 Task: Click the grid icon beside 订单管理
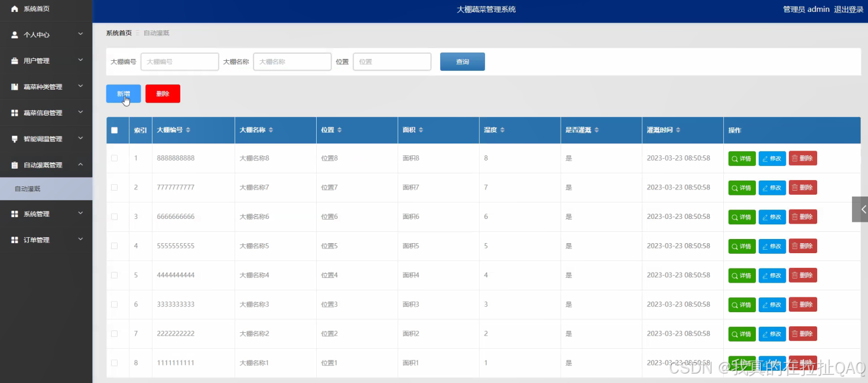click(x=15, y=240)
